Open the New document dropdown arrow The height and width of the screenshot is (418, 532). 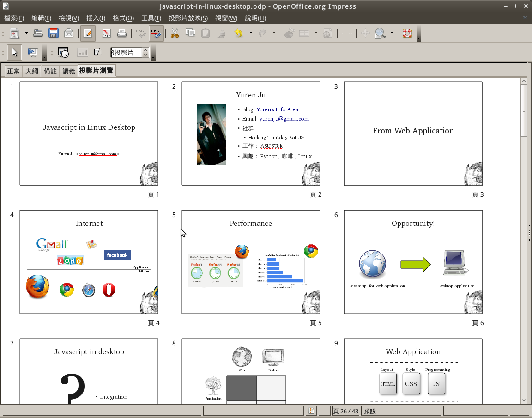[26, 33]
